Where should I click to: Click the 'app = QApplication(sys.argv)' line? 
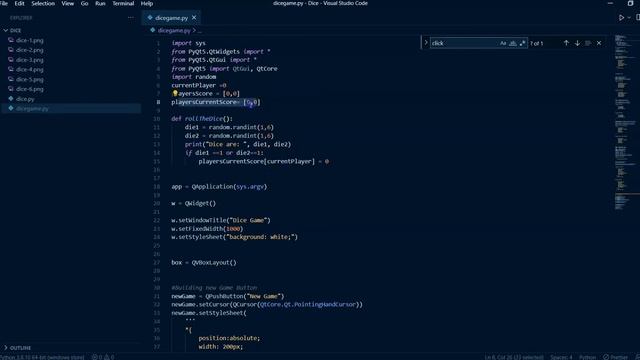219,187
